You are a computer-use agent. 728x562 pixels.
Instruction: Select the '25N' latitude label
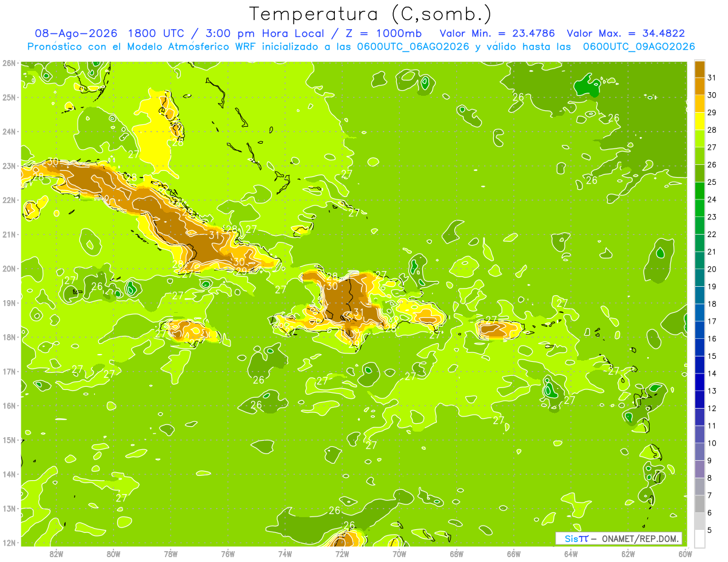pyautogui.click(x=9, y=97)
